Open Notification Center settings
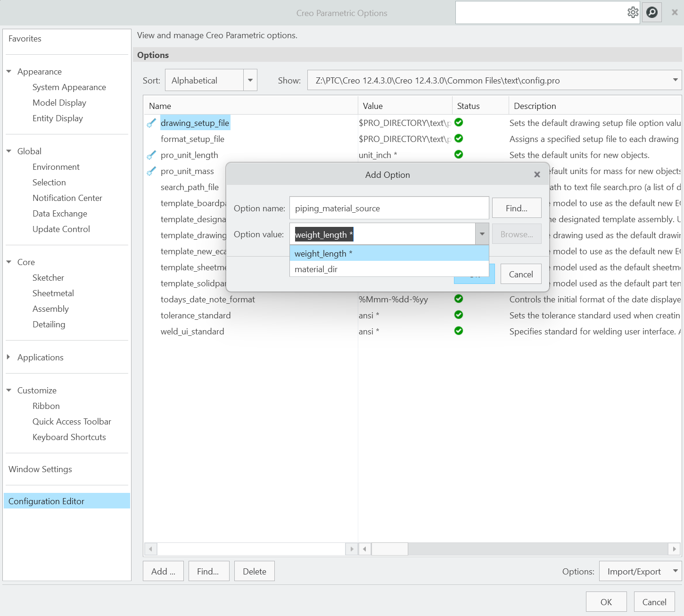Screen dimensions: 684x616 coord(67,198)
